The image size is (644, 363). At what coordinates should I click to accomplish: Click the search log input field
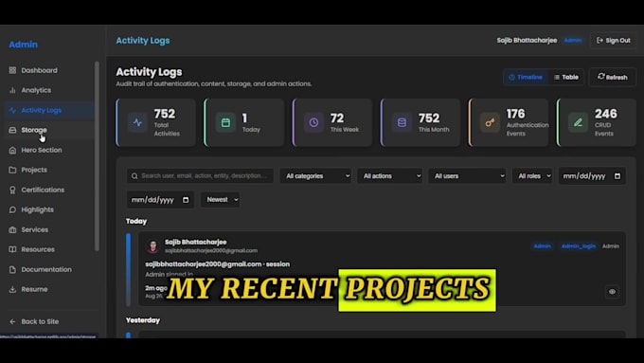200,176
